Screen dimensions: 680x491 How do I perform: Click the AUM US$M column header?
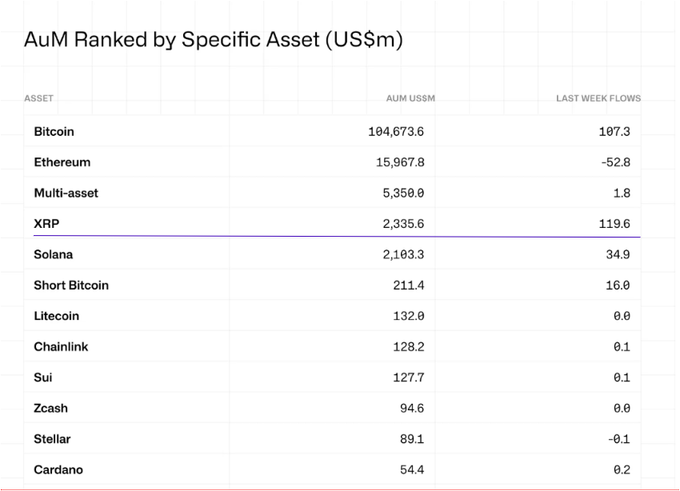pyautogui.click(x=410, y=98)
